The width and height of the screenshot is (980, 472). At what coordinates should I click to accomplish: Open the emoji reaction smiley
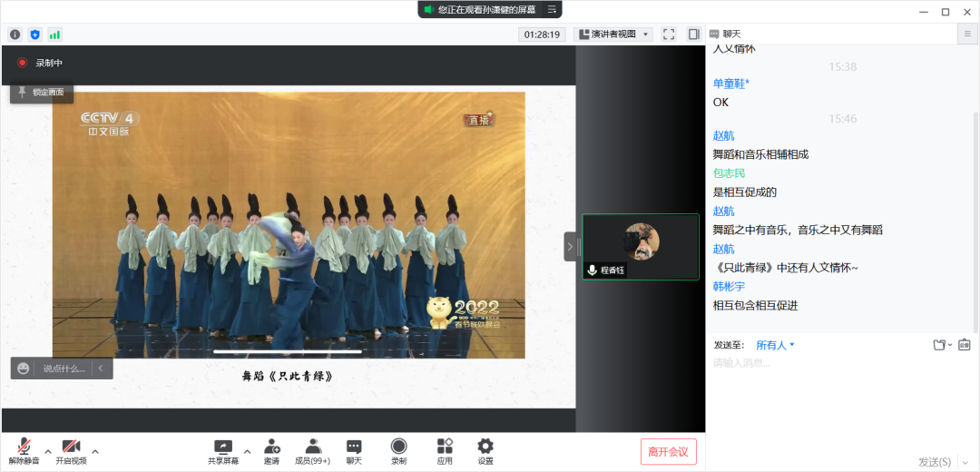point(23,369)
